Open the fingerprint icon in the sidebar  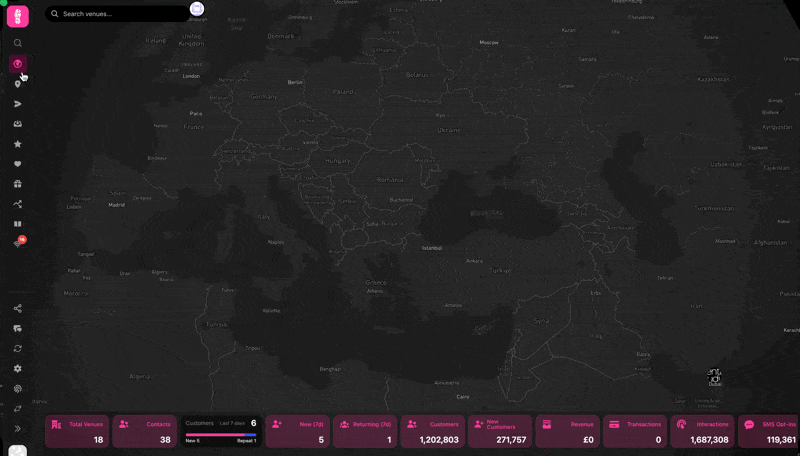18,389
